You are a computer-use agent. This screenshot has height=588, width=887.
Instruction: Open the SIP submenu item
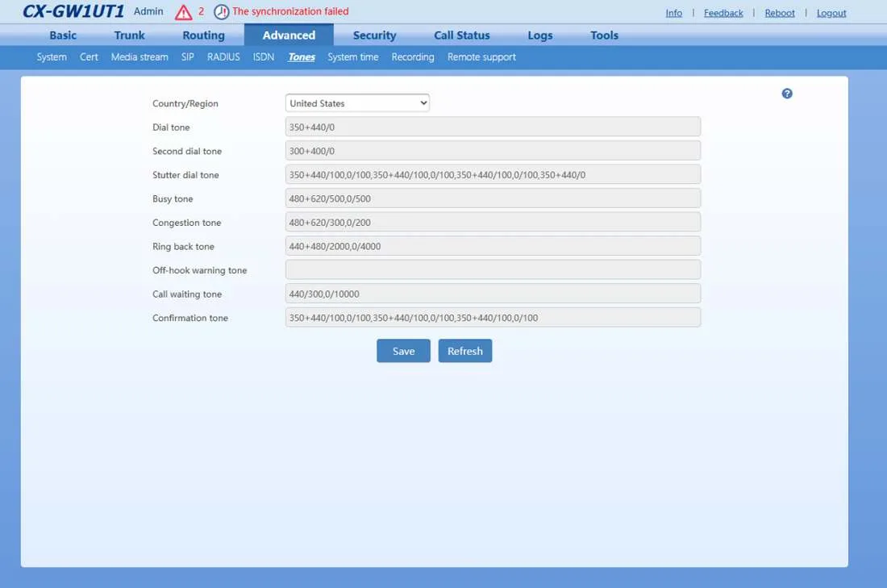(x=188, y=57)
